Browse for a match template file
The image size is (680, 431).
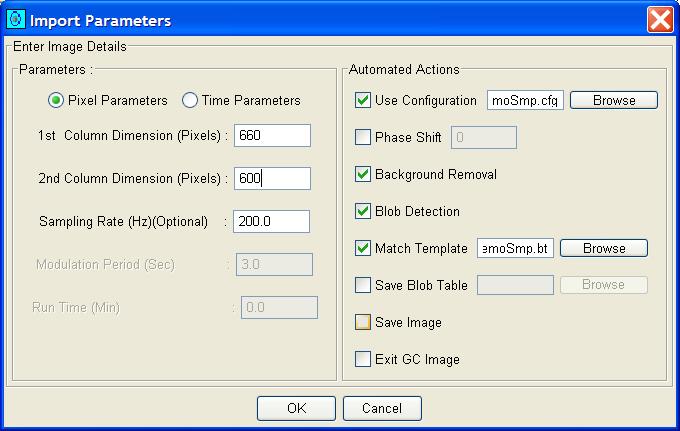603,248
